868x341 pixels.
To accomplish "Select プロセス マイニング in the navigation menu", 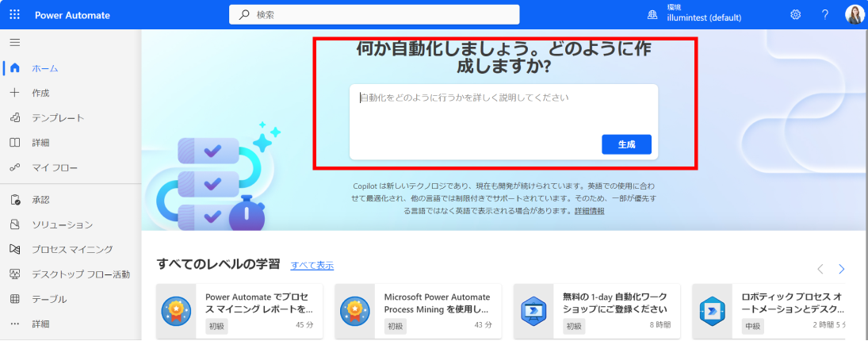I will pos(72,249).
